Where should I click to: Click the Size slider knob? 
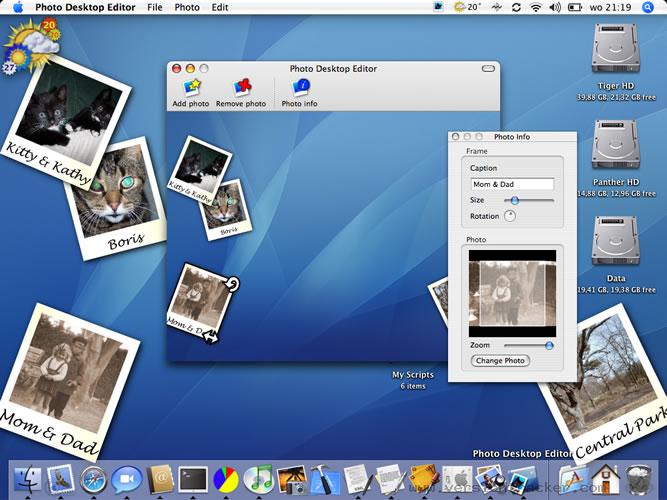pos(514,200)
